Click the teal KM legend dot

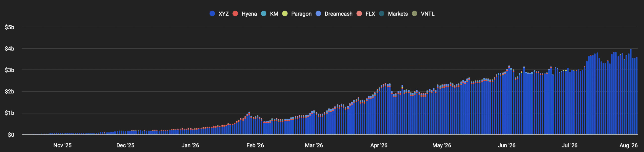point(264,14)
